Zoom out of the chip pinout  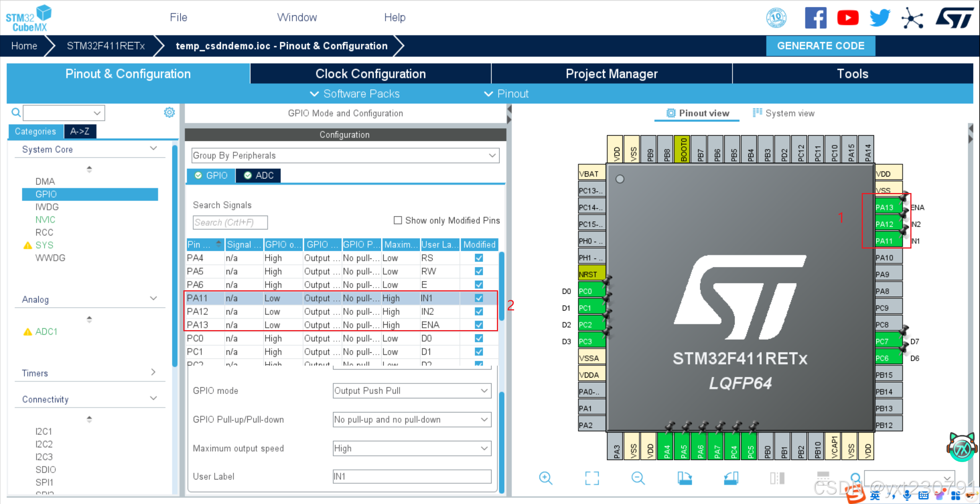coord(638,478)
